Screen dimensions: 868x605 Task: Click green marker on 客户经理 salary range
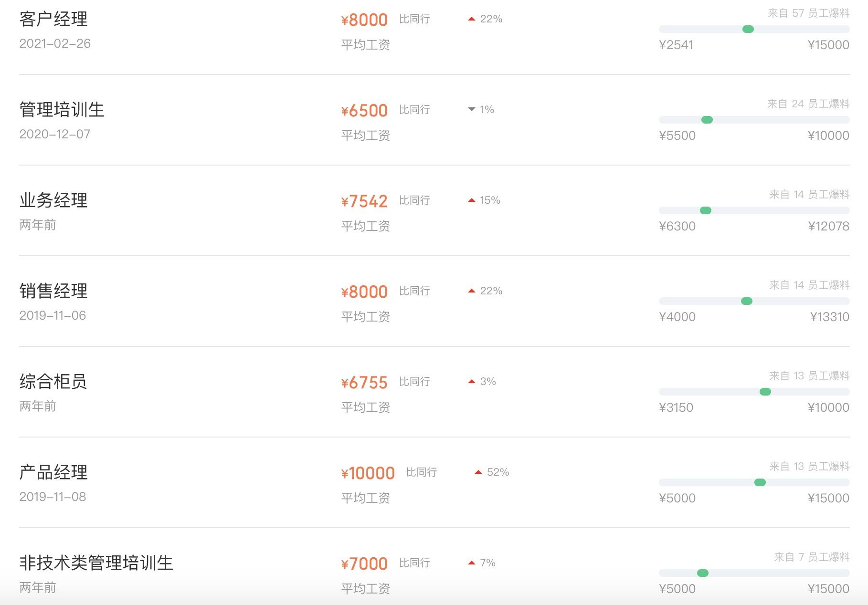point(748,29)
